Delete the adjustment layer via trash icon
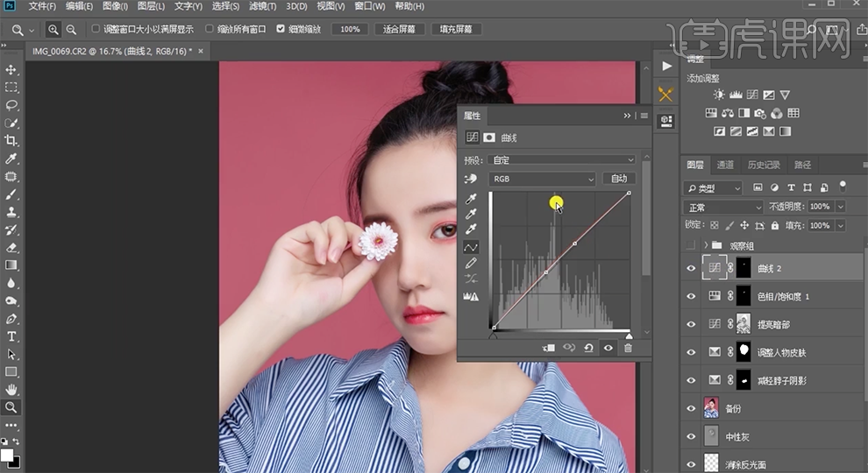 pyautogui.click(x=628, y=348)
